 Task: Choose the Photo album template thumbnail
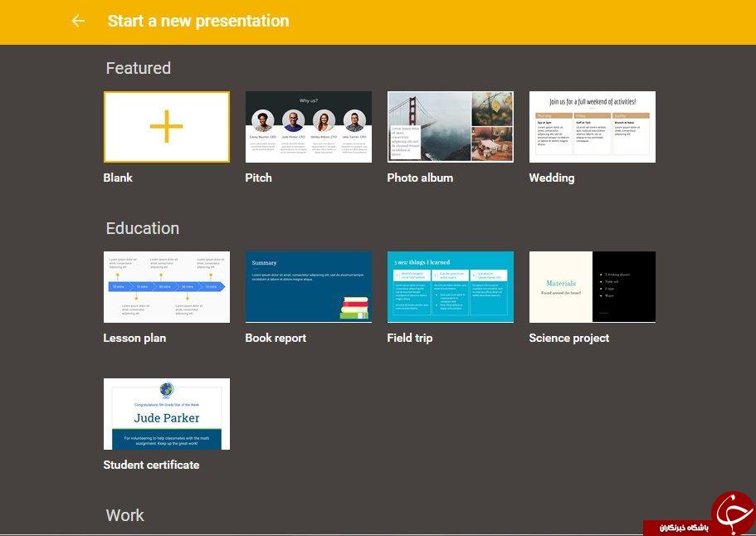coord(451,127)
